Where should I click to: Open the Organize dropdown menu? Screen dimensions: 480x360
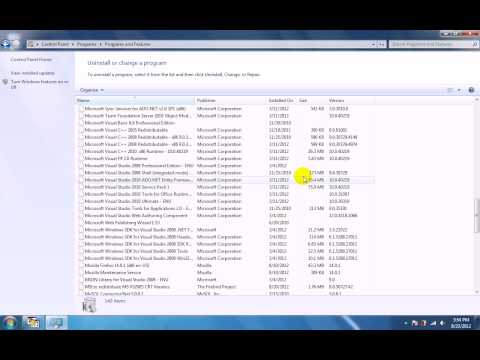92,90
